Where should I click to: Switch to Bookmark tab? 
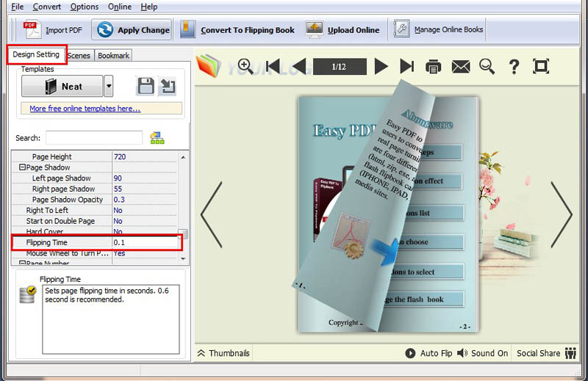[x=113, y=56]
